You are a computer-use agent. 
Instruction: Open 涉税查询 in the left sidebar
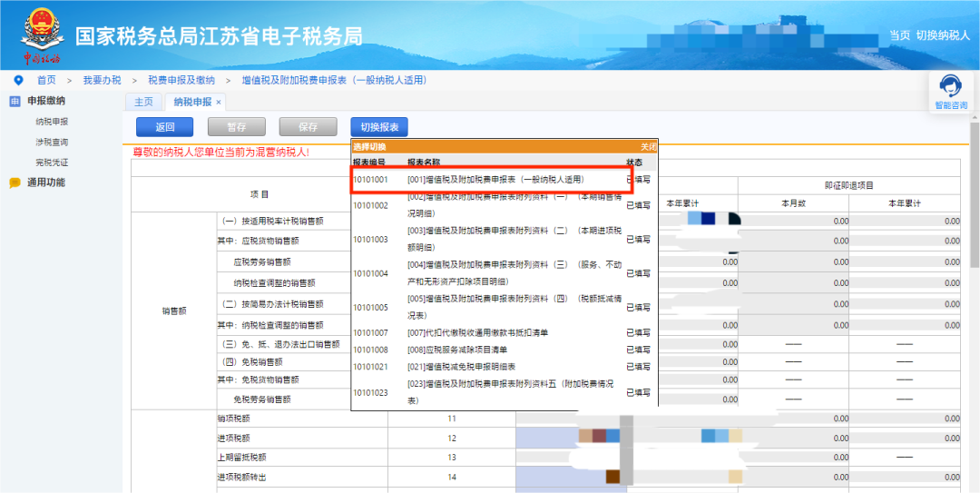click(52, 142)
